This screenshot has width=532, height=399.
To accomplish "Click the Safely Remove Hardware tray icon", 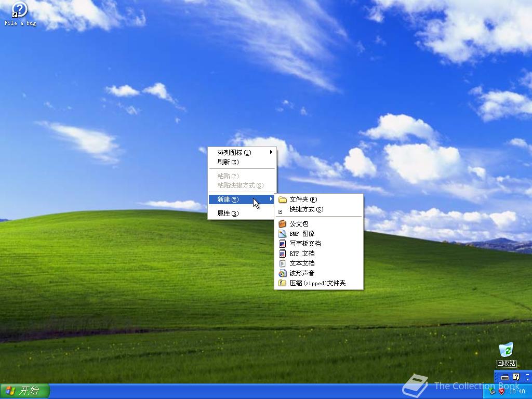I will 493,392.
